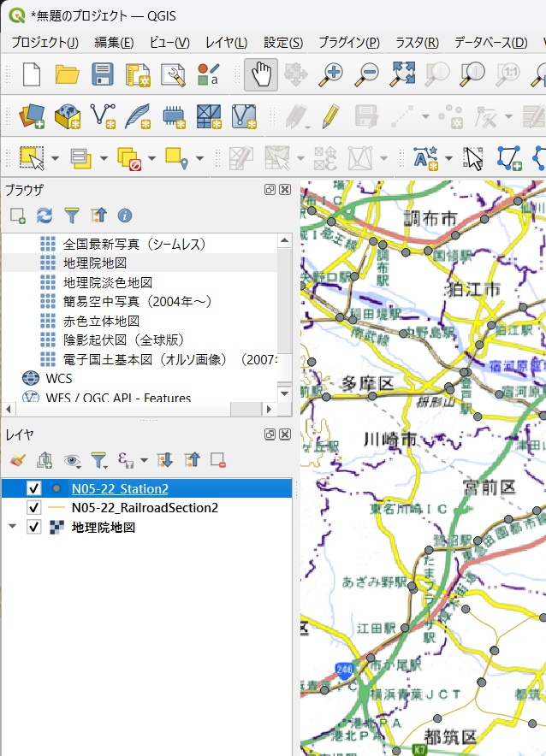Image resolution: width=546 pixels, height=756 pixels.
Task: Collapse all layers in Layers panel
Action: (x=192, y=460)
